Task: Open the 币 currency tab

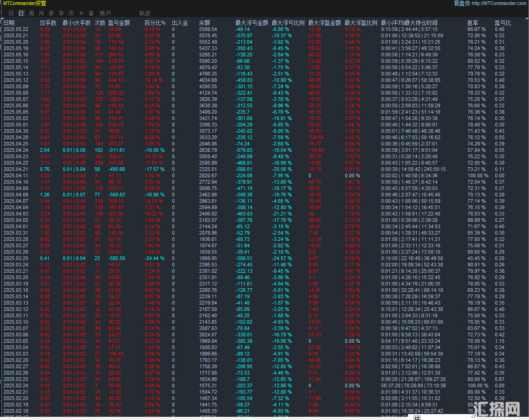Action: [x=71, y=13]
